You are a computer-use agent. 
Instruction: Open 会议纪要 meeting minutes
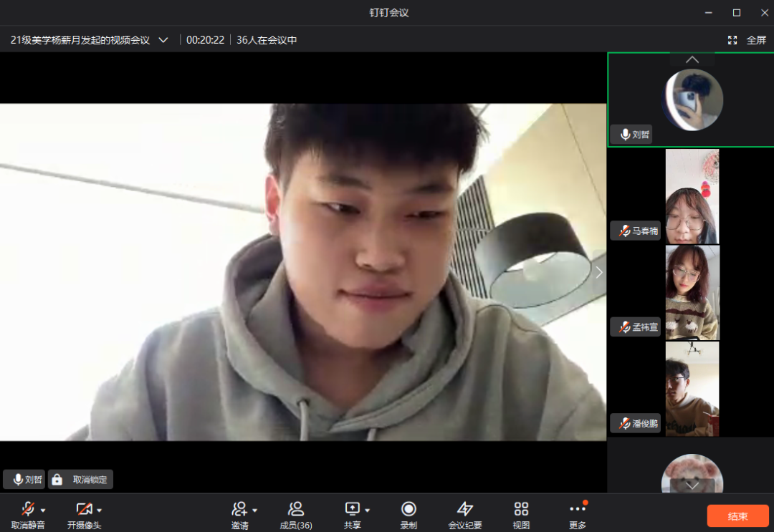pyautogui.click(x=465, y=509)
